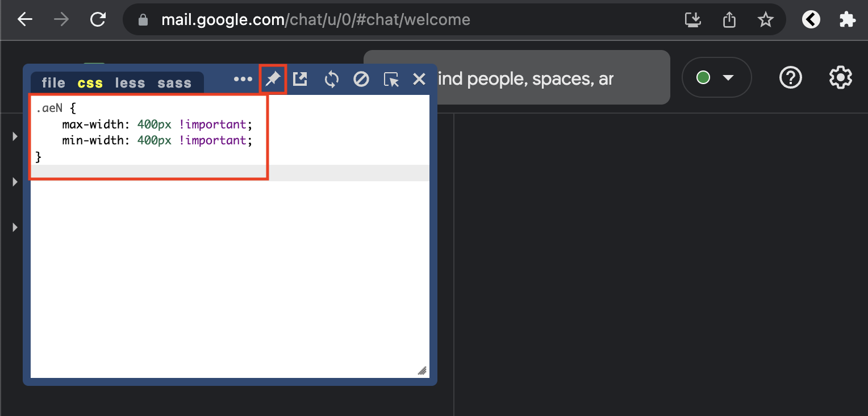Toggle the share icon in the address bar
The width and height of the screenshot is (868, 416).
729,19
